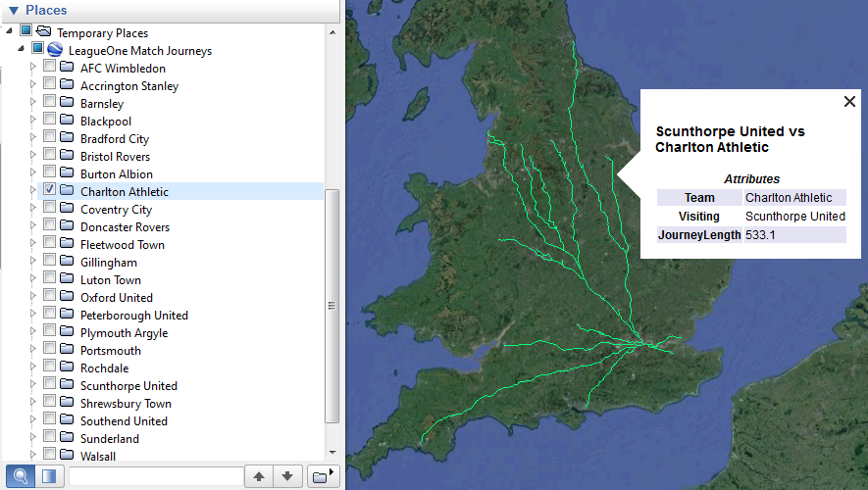Toggle the Temporary Places checkbox

click(26, 29)
